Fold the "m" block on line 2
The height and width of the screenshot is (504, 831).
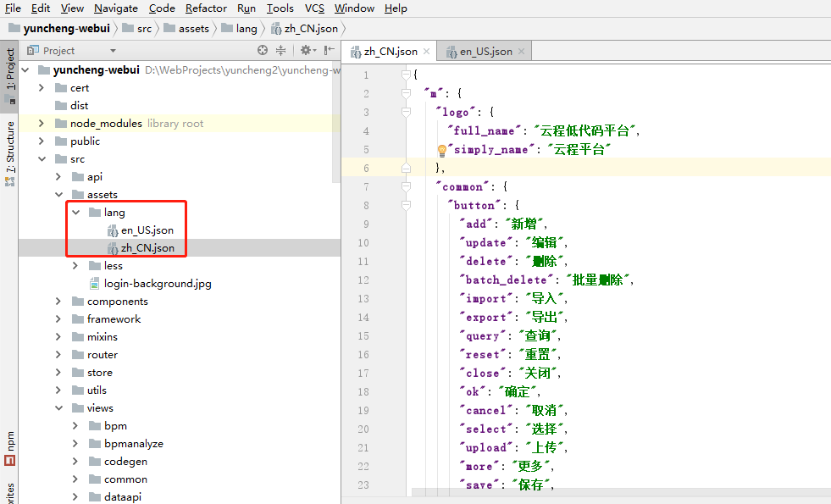point(406,93)
